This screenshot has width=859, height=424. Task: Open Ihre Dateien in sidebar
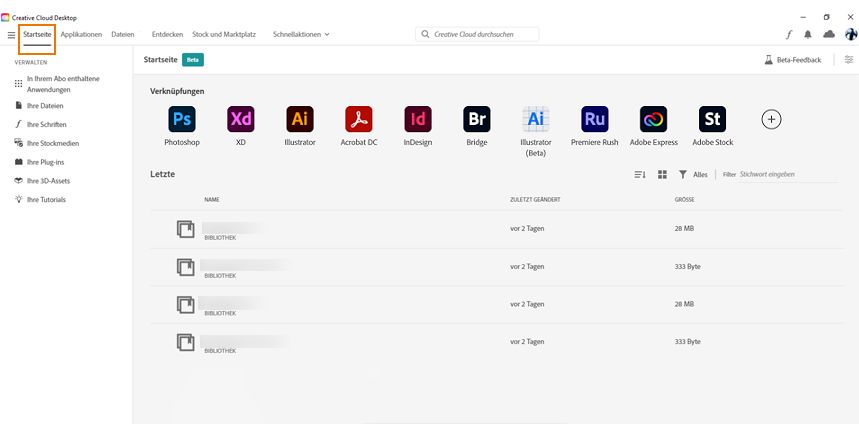(x=39, y=105)
